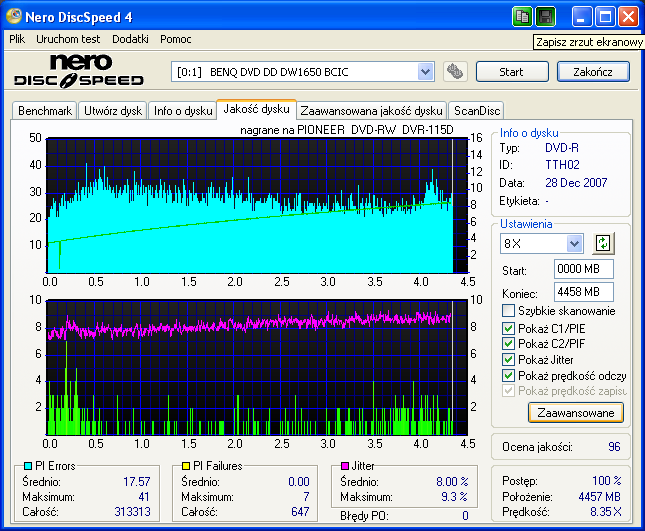Click the refresh speed list icon
The image size is (645, 531).
603,243
